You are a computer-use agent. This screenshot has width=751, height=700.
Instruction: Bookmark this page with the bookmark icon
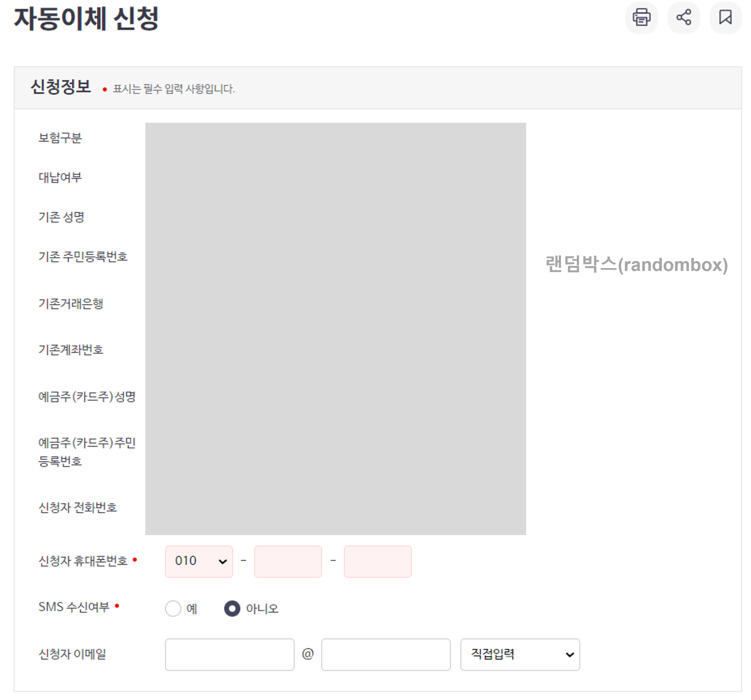coord(725,18)
